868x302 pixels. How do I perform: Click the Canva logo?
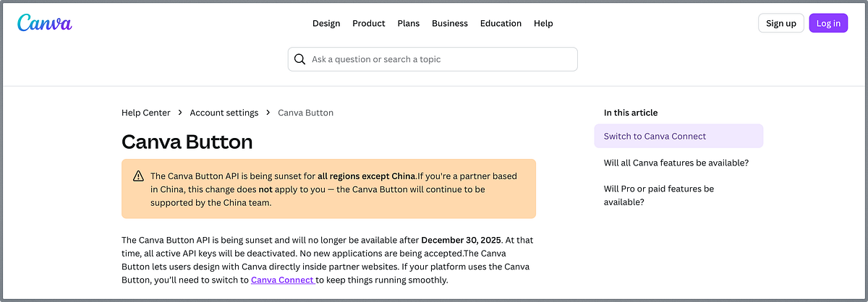[45, 23]
